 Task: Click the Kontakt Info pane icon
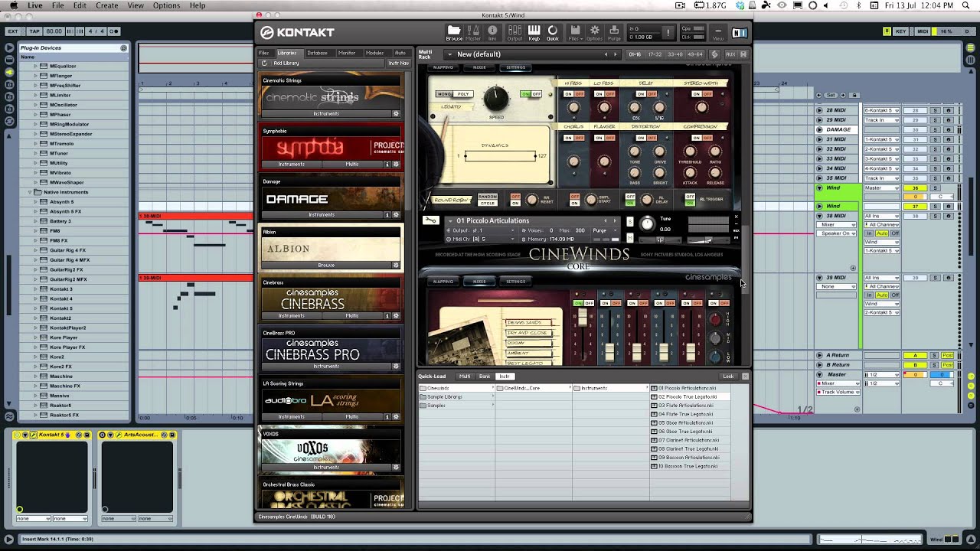[492, 32]
